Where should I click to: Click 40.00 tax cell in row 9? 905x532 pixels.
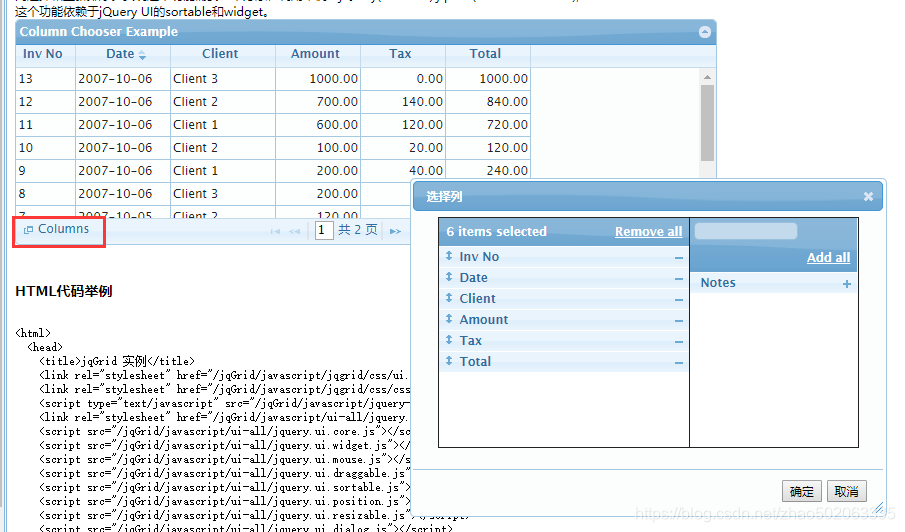click(403, 171)
